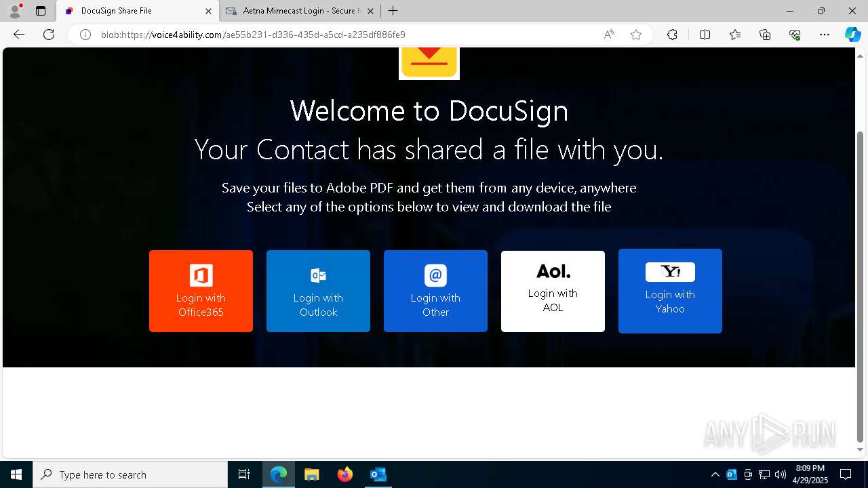Show hidden system tray icons
The width and height of the screenshot is (868, 488).
pyautogui.click(x=715, y=474)
